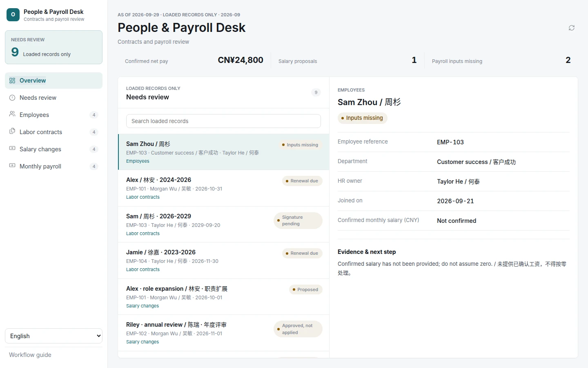Screen dimensions: 588x368
Task: Click the Overview grid icon in sidebar
Action: pos(12,81)
